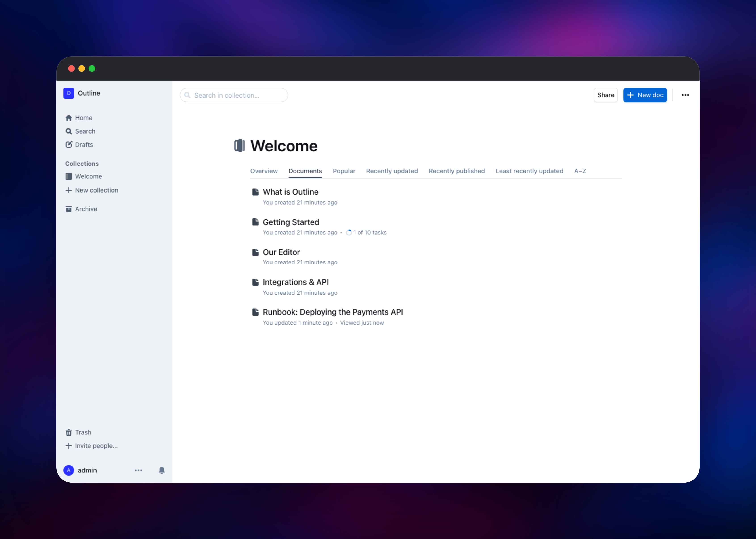This screenshot has height=539, width=756.
Task: Show the Least recently updated tab
Action: (529, 171)
